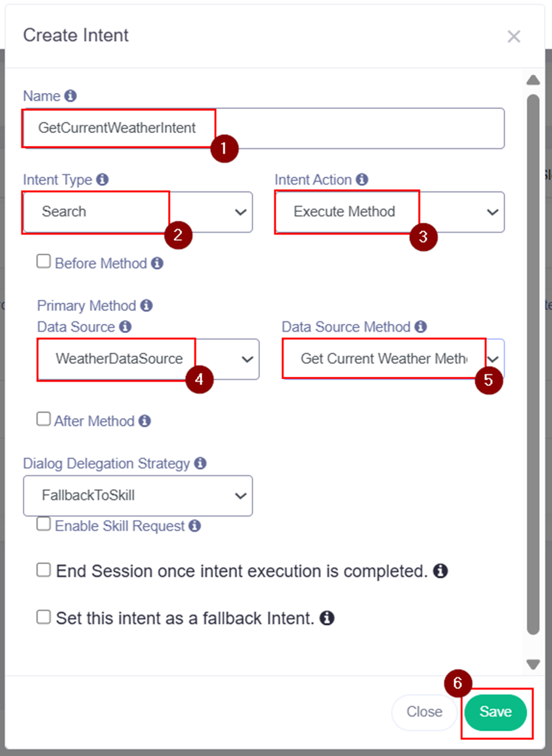Check End Session once intent execution completes

click(x=43, y=570)
